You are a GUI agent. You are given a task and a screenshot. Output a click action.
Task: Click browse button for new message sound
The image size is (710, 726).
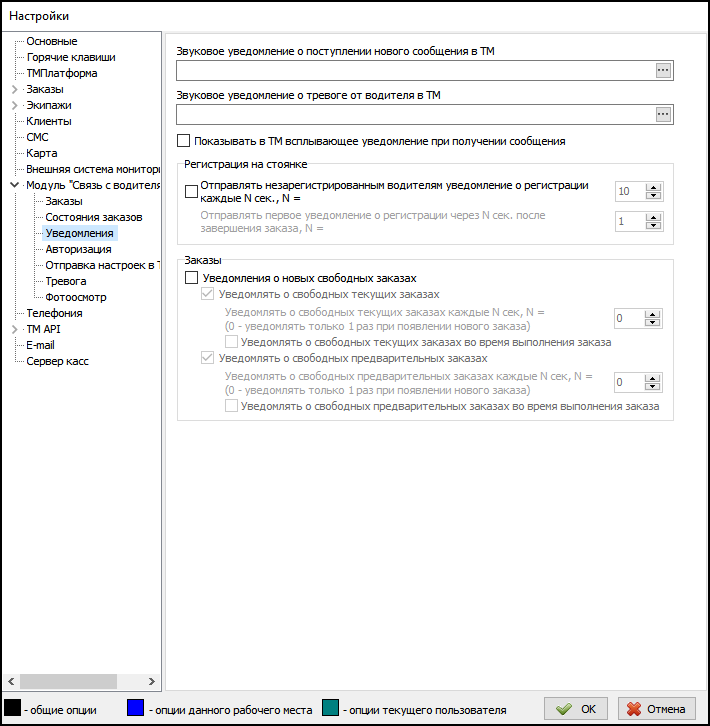pos(662,70)
